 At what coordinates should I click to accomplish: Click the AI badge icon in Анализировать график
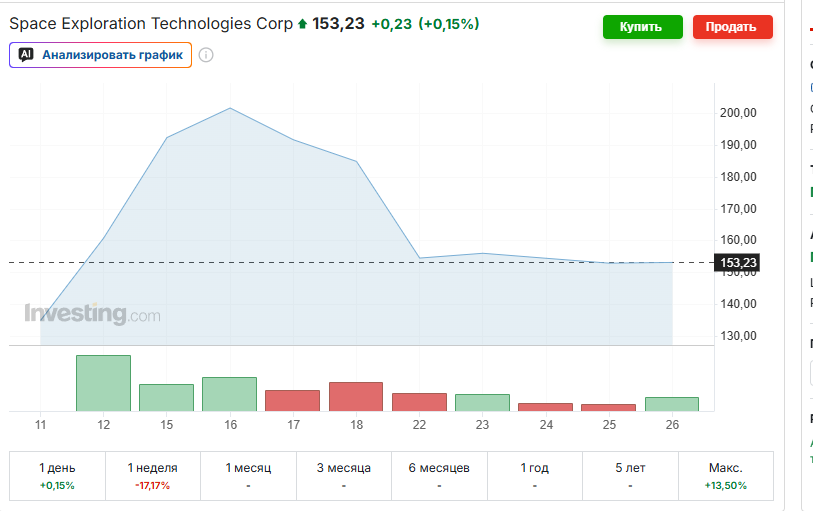26,54
